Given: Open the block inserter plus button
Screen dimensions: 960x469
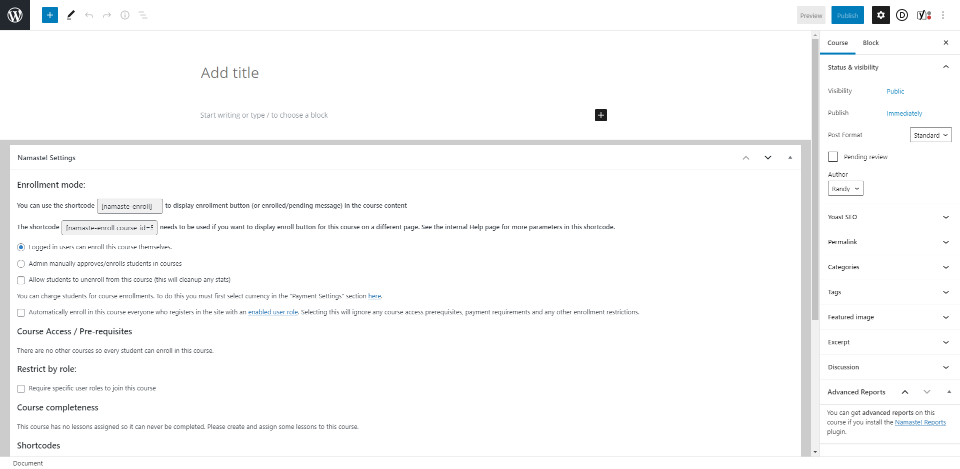Looking at the screenshot, I should (x=50, y=16).
